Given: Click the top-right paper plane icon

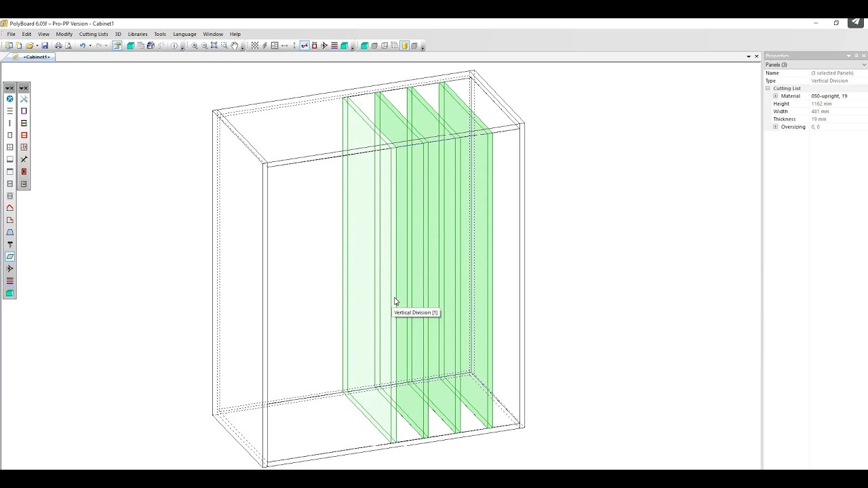Looking at the screenshot, I should point(855,22).
